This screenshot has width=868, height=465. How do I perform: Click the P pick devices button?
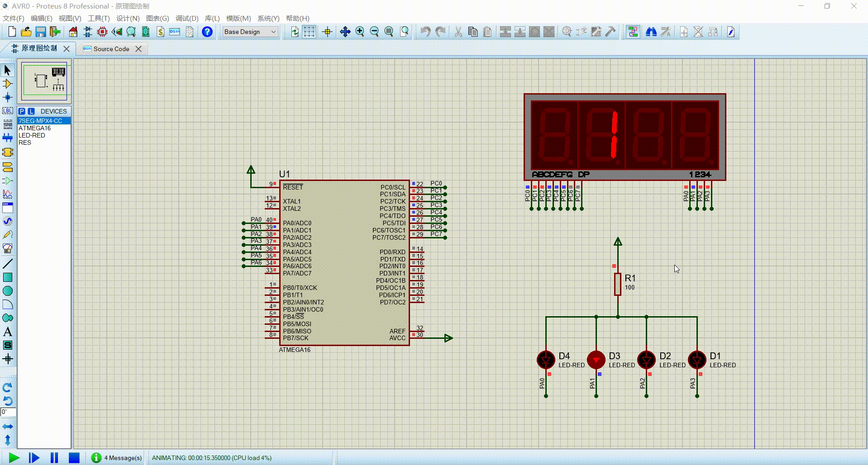(21, 111)
